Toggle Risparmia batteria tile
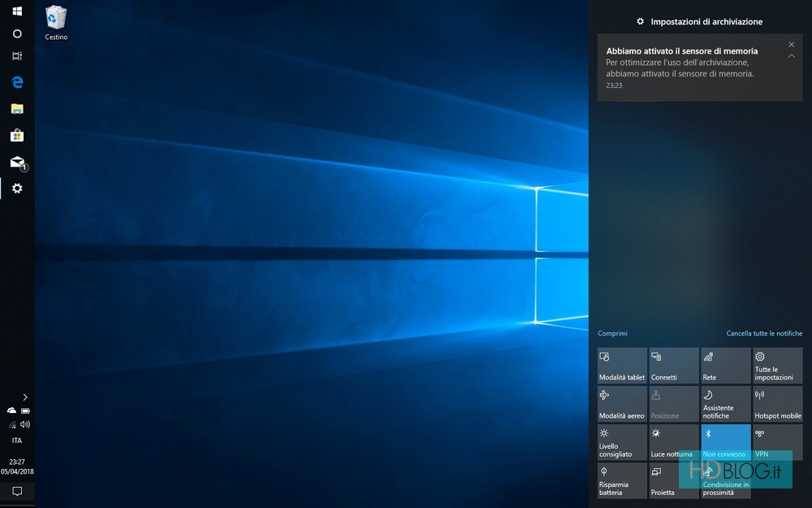Viewport: 812px width, 508px height. click(622, 481)
